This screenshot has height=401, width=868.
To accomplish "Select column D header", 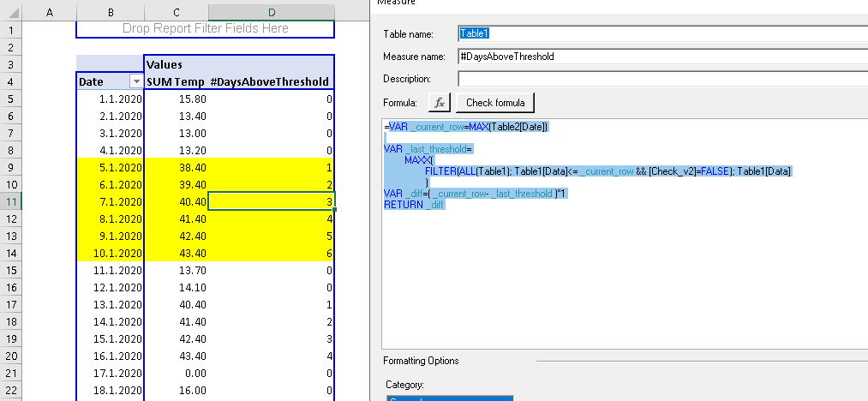I will coord(272,12).
